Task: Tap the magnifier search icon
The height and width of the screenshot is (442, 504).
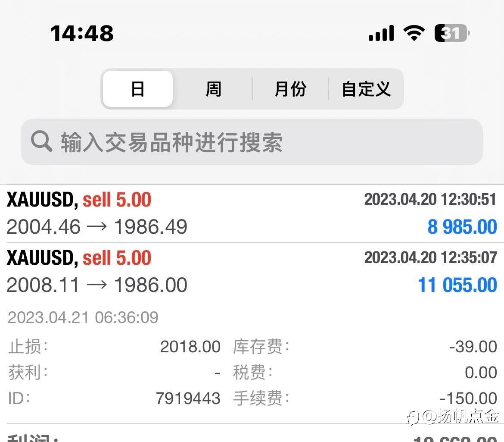Action: click(x=41, y=141)
